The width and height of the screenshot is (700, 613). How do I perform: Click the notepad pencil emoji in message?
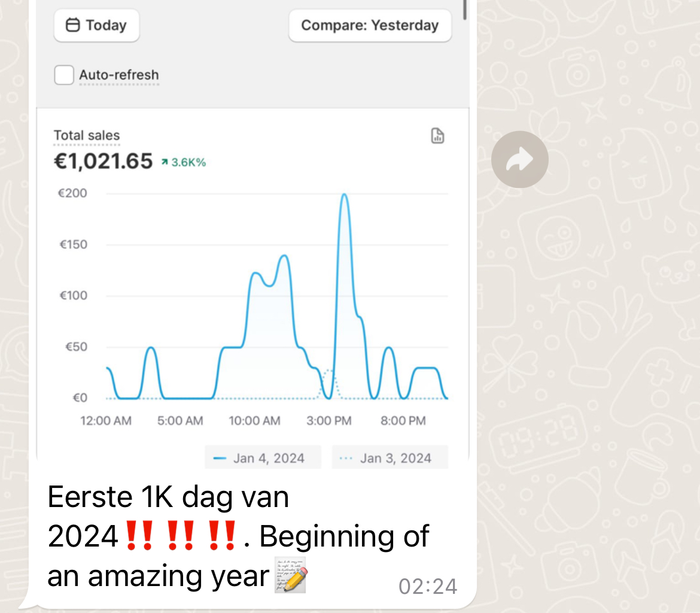pyautogui.click(x=291, y=575)
